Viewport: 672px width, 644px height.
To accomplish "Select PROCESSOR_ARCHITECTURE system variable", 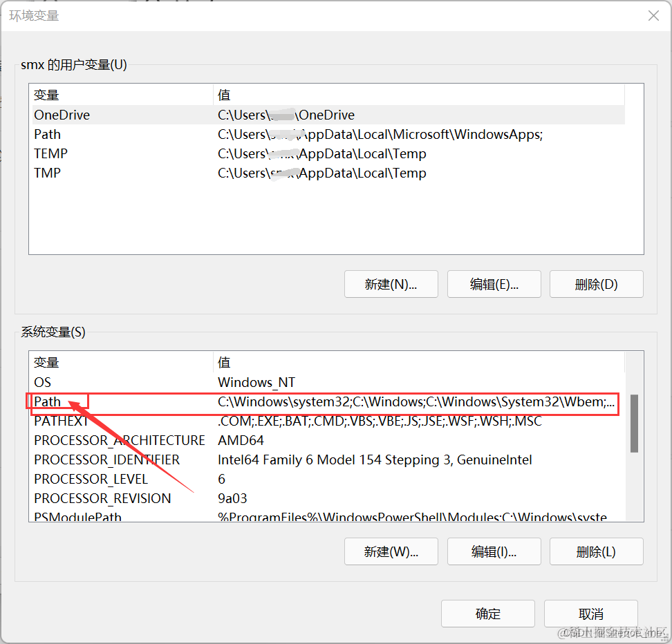I will pos(328,440).
